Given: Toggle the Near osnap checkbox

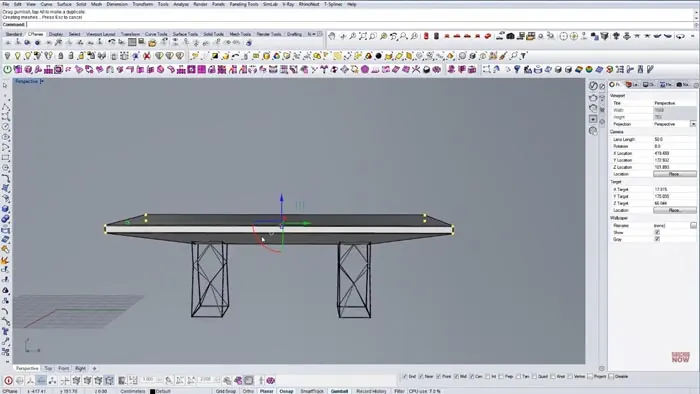Looking at the screenshot, I should coord(421,377).
